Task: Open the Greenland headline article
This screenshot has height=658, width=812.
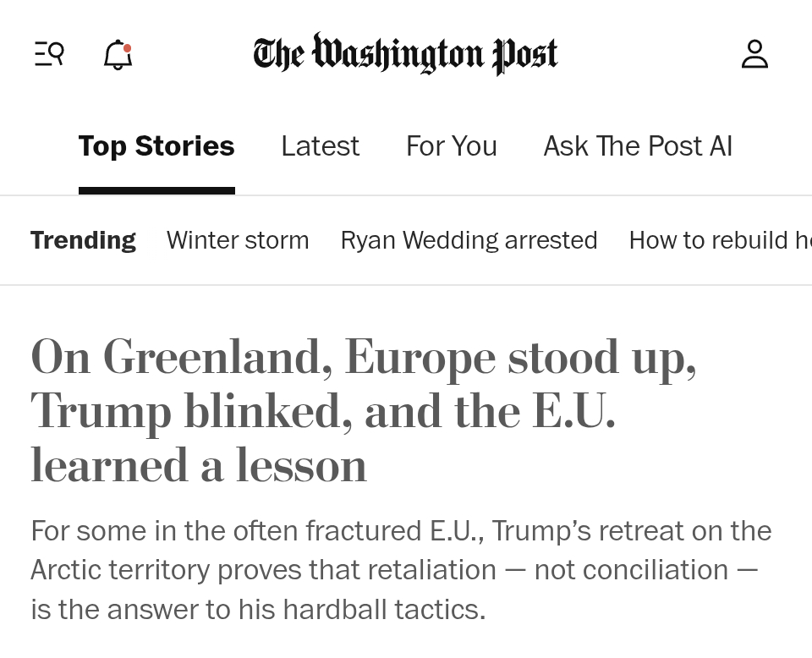Action: tap(364, 357)
